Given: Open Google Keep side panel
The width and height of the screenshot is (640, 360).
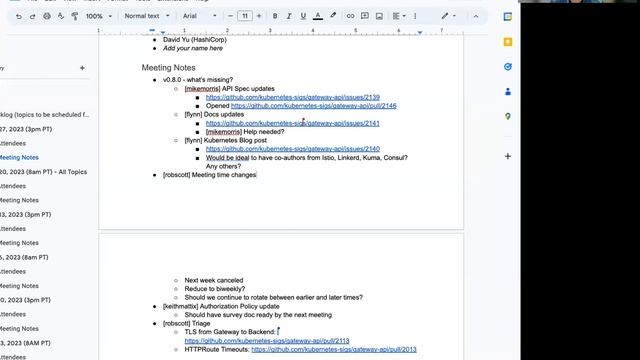Looking at the screenshot, I should point(508,42).
